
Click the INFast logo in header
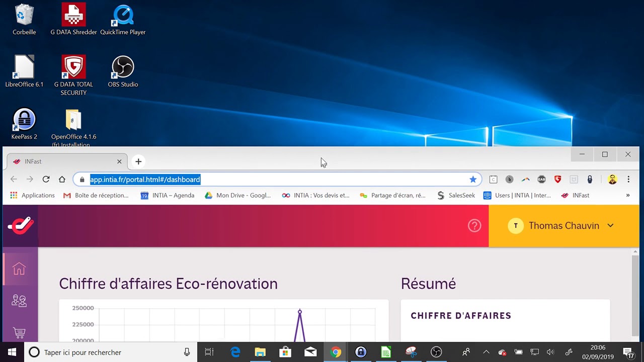pos(21,226)
